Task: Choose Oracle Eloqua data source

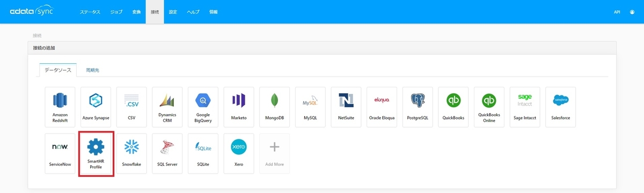Action: pos(382,107)
